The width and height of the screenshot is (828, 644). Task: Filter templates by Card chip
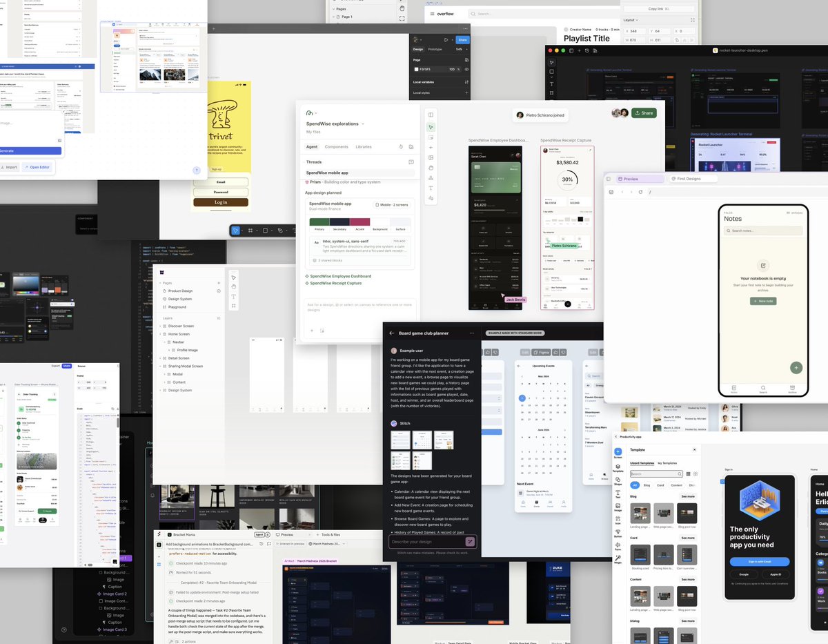660,485
